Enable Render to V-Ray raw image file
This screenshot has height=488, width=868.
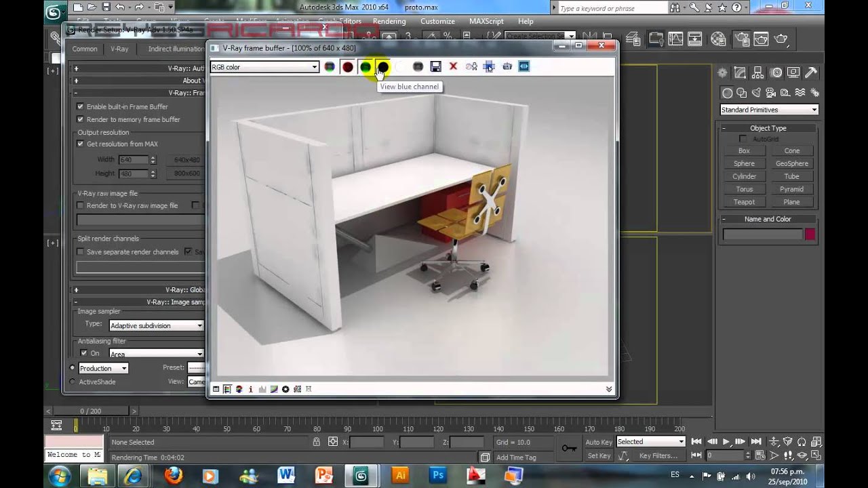pyautogui.click(x=81, y=205)
